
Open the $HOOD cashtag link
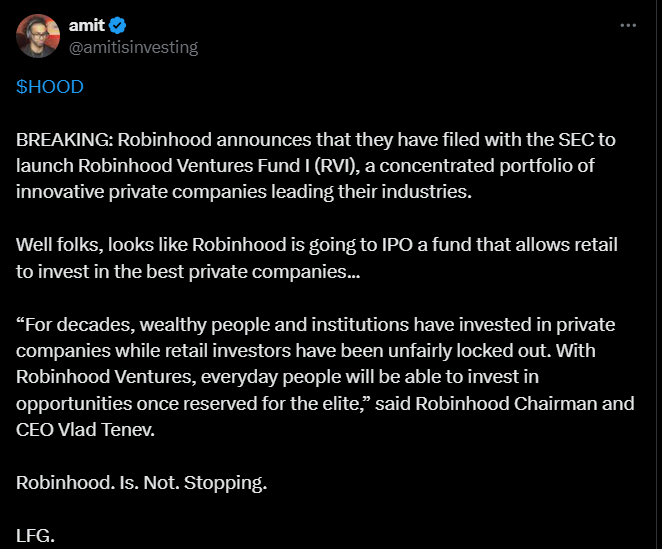point(49,87)
